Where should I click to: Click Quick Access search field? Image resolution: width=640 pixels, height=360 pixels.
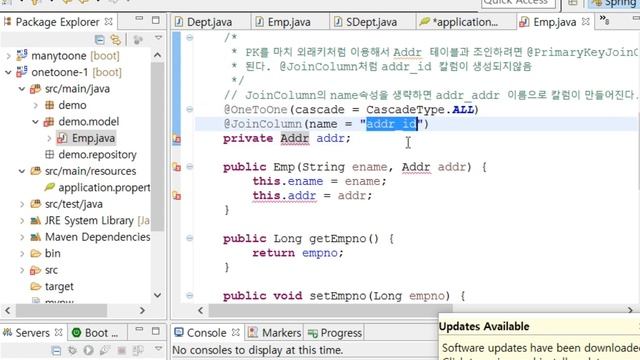(518, 2)
